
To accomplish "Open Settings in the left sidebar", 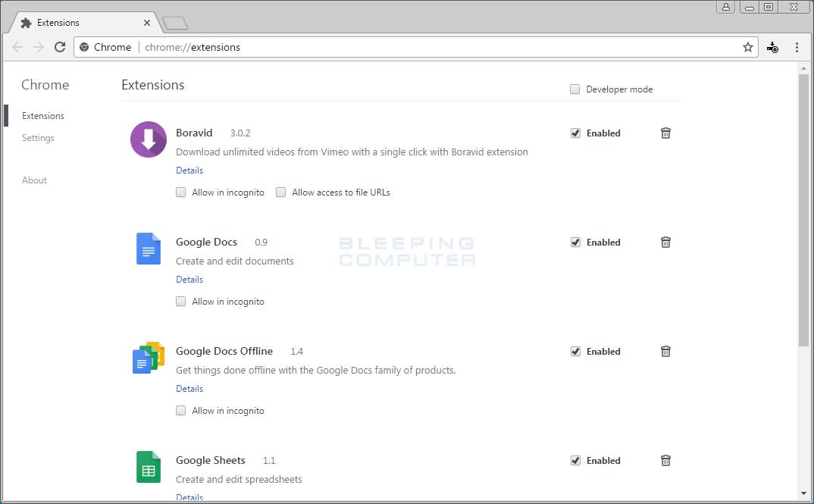I will 38,138.
